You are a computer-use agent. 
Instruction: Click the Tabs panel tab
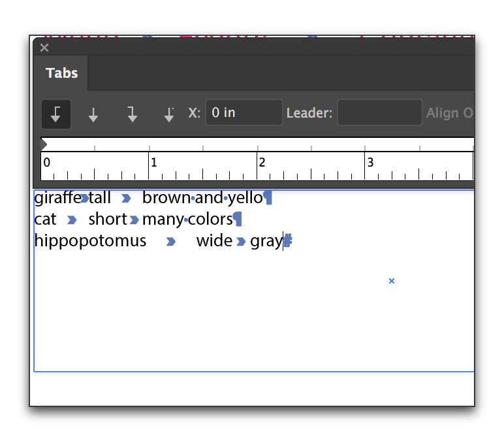[x=61, y=73]
